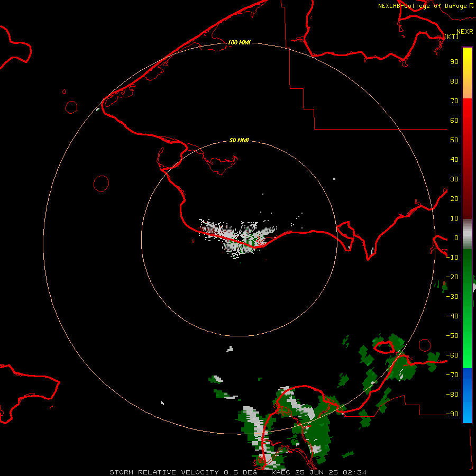Click the -50 value on velocity scale
Image resolution: width=476 pixels, height=476 pixels.
(452, 336)
